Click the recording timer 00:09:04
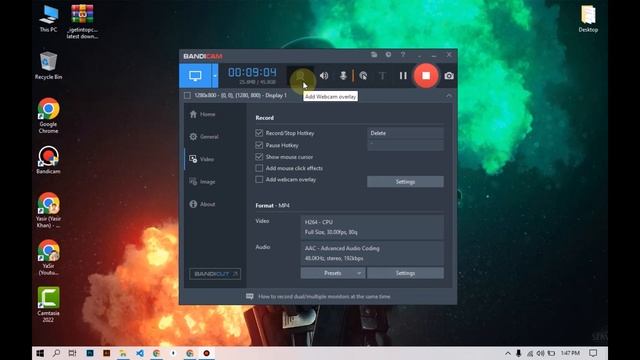The height and width of the screenshot is (360, 640). 252,73
